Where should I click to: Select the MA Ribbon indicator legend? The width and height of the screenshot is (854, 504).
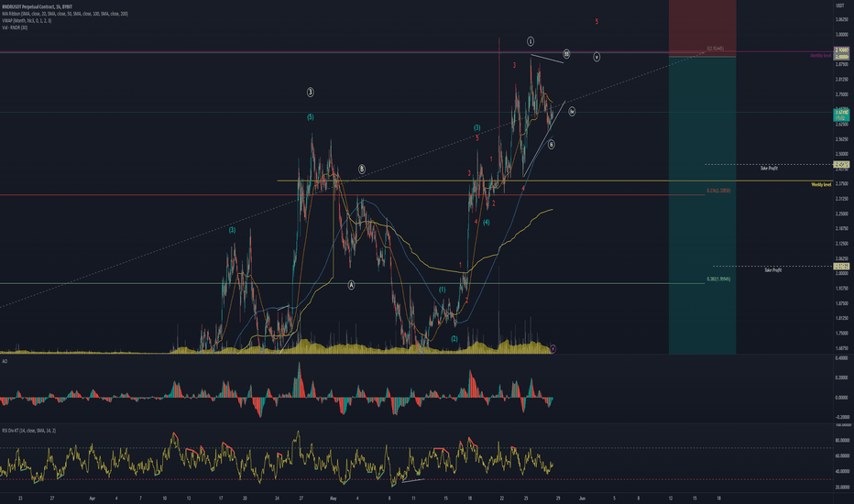tap(65, 14)
